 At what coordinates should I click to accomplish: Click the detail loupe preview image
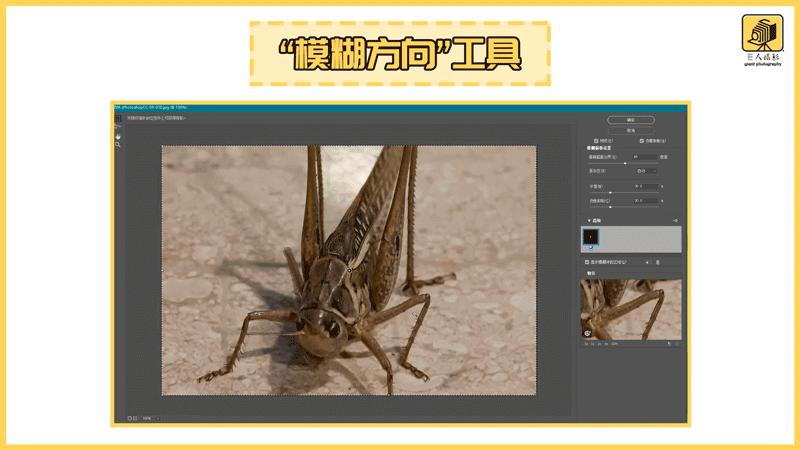point(631,309)
